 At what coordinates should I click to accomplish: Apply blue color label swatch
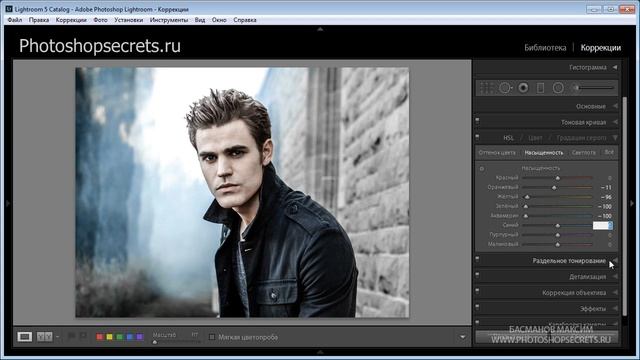click(x=130, y=337)
